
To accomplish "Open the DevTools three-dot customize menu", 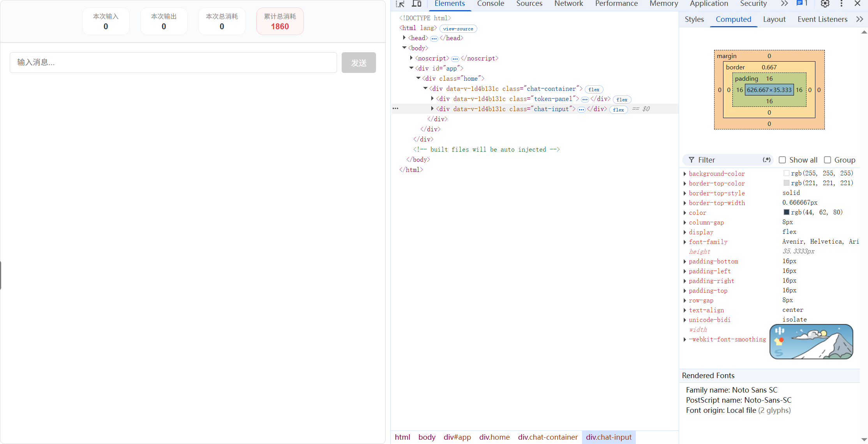I will [842, 4].
